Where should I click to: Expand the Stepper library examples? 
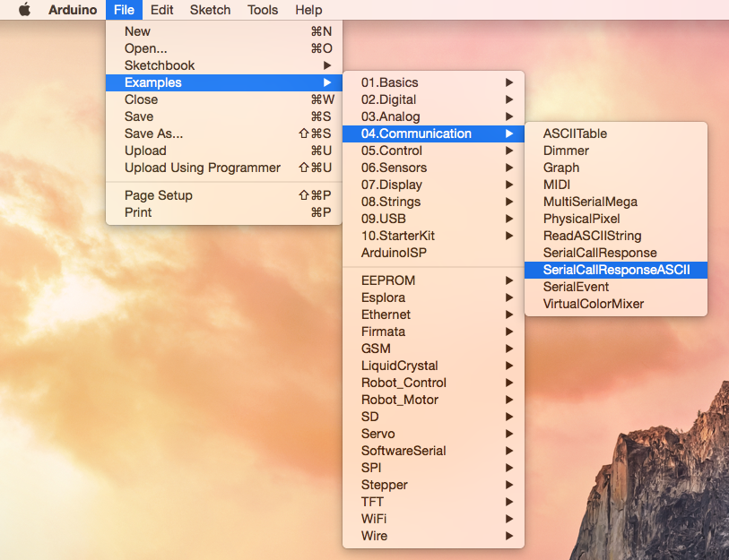(433, 485)
